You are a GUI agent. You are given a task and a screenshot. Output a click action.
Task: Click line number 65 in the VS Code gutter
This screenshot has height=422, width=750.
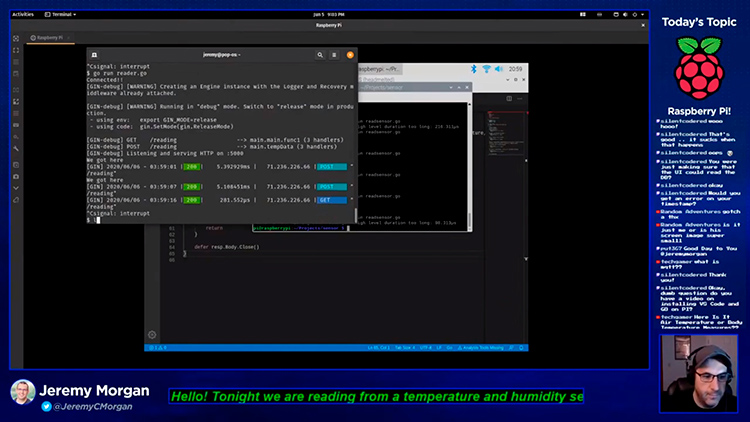[x=172, y=254]
